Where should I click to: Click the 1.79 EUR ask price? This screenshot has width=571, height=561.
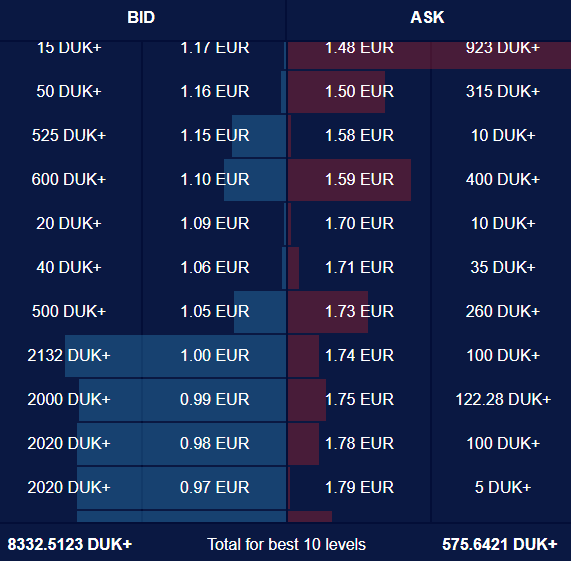pyautogui.click(x=359, y=487)
